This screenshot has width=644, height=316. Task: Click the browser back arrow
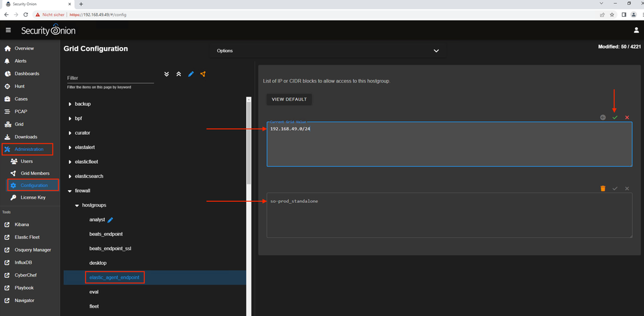6,14
